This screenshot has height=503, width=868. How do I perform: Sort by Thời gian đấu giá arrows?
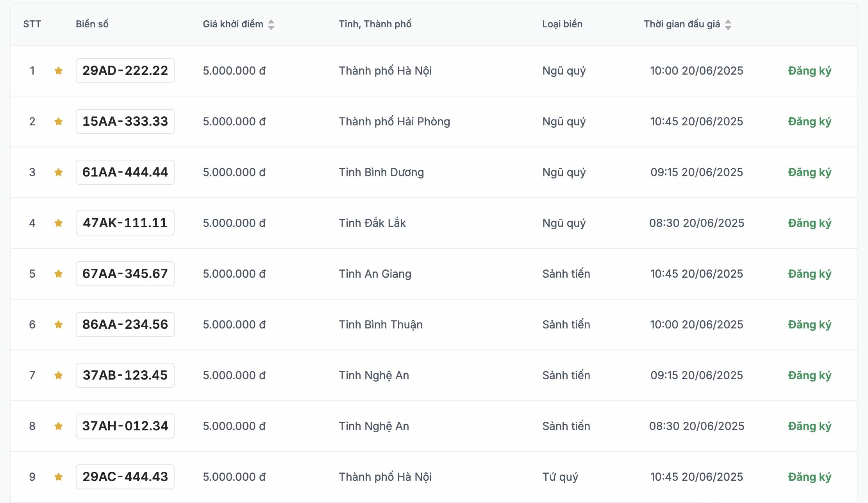click(728, 25)
